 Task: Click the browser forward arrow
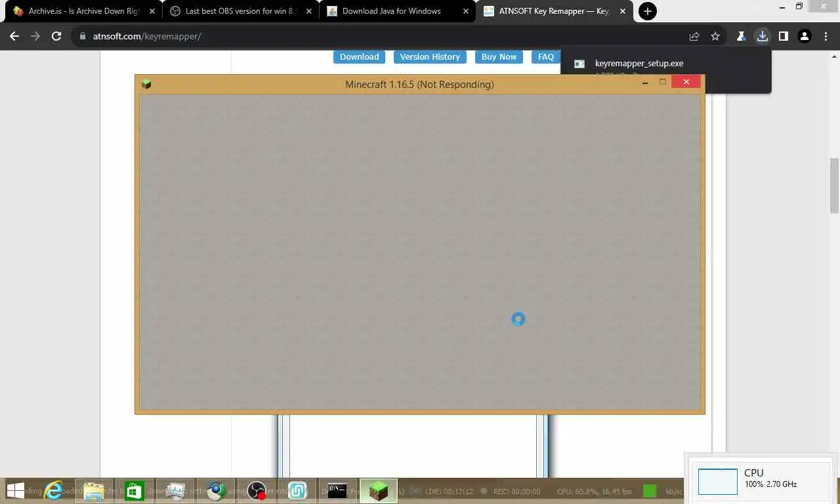(35, 36)
